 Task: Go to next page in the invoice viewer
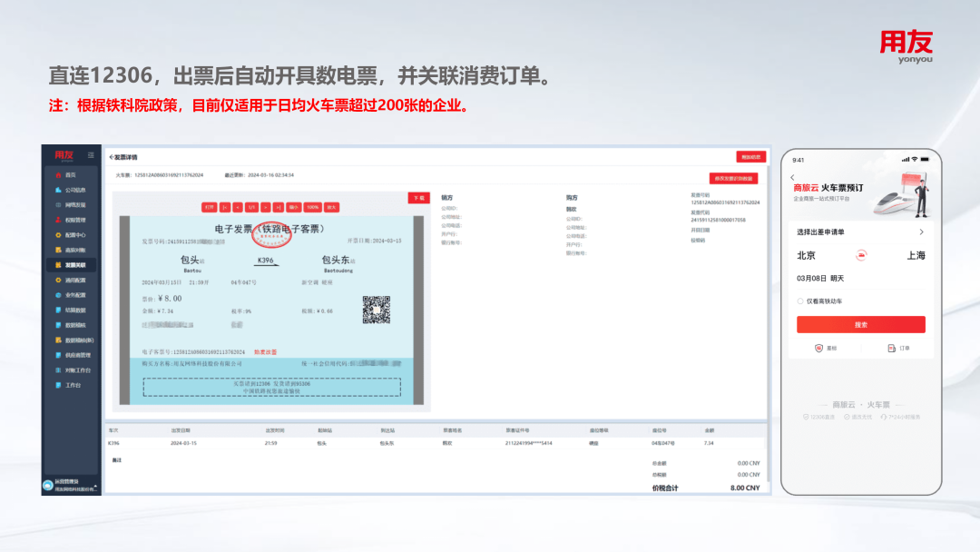click(266, 207)
